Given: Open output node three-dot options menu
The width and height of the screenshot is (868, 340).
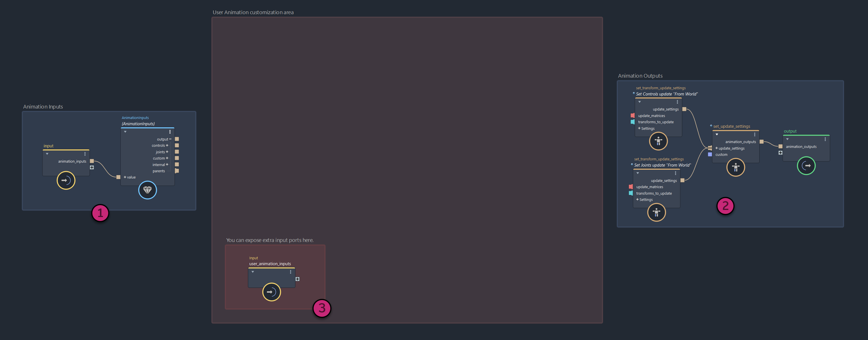Looking at the screenshot, I should (x=825, y=139).
